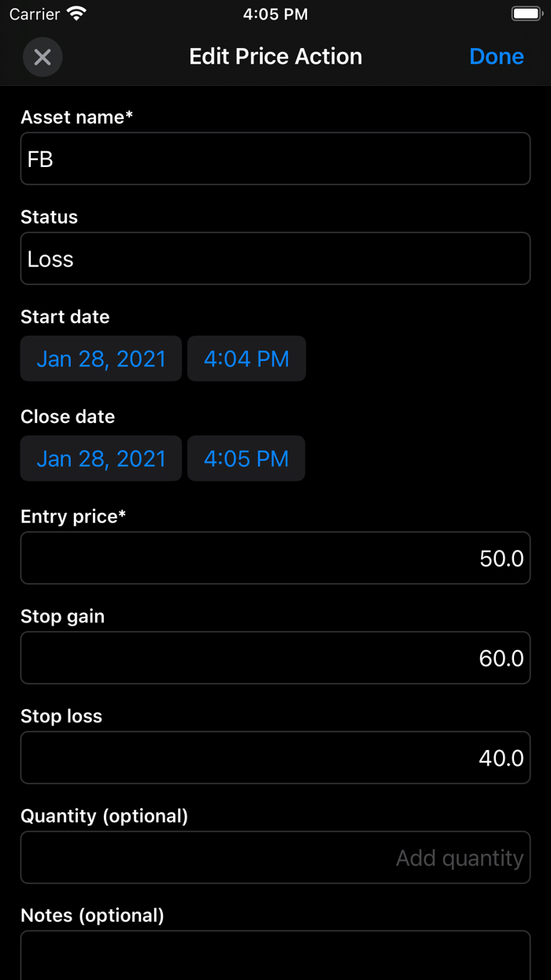Screen dimensions: 551x980
Task: Edit the Asset name field containing FB
Action: click(x=275, y=158)
